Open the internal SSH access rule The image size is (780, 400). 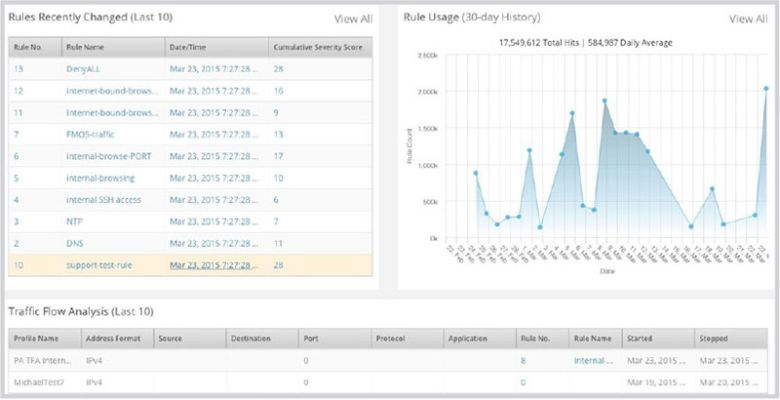[104, 199]
